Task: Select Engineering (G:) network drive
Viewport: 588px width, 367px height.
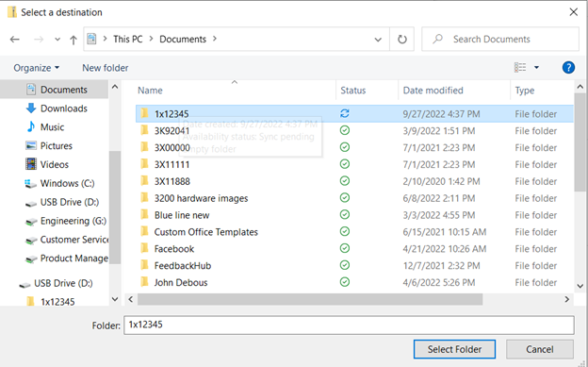Action: point(73,221)
